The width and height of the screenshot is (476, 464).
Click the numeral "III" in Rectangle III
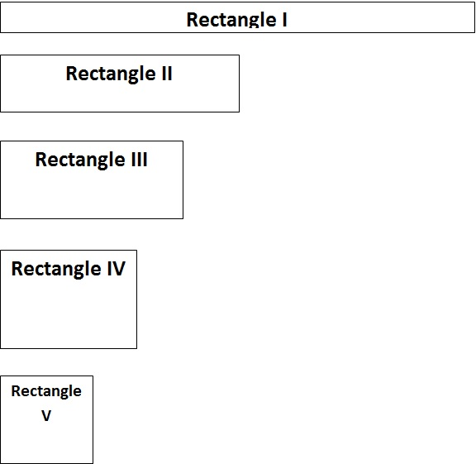[x=140, y=160]
